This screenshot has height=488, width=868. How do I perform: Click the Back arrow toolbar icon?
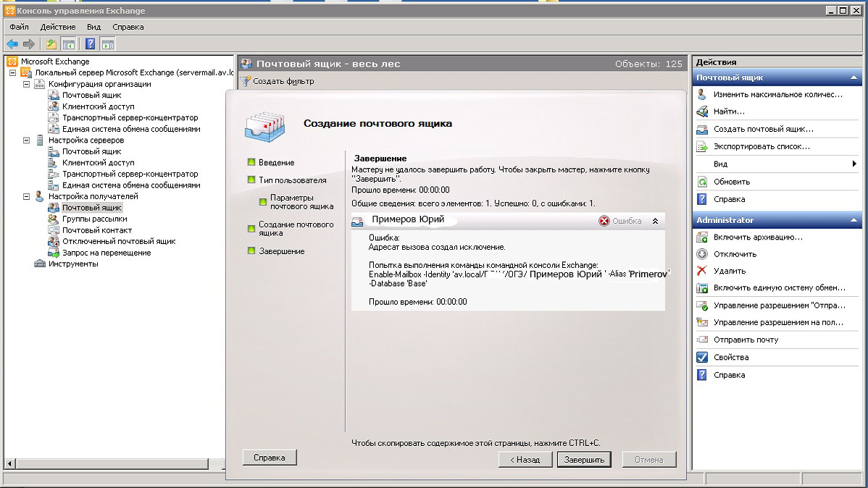tap(12, 43)
